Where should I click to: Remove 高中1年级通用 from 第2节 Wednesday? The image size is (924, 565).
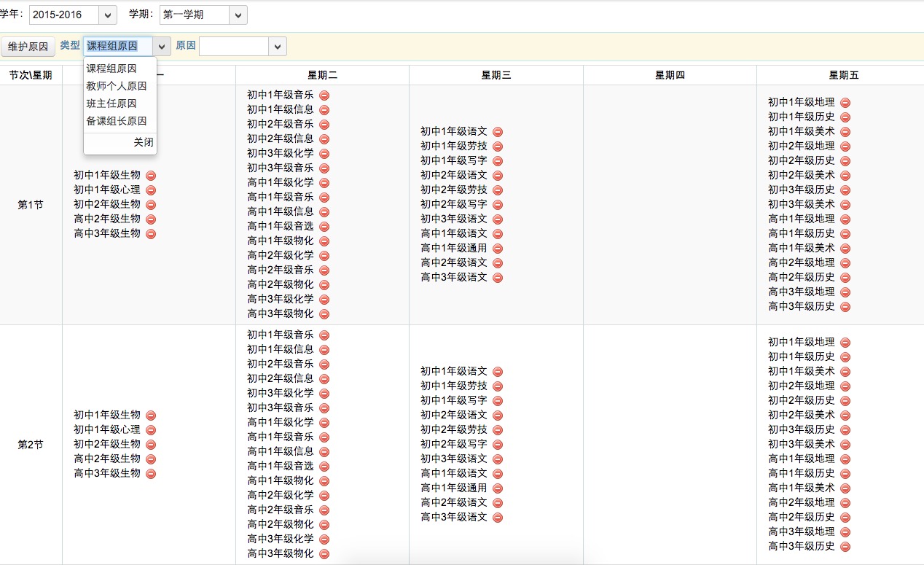[498, 488]
